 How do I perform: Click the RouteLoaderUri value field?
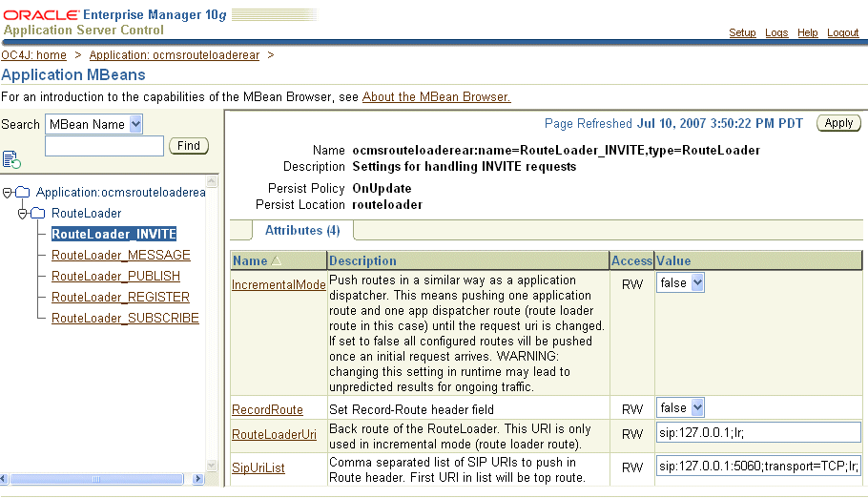point(758,432)
